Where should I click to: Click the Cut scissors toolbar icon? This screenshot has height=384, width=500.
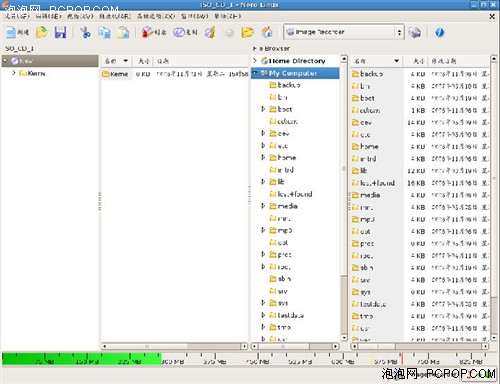[x=85, y=32]
